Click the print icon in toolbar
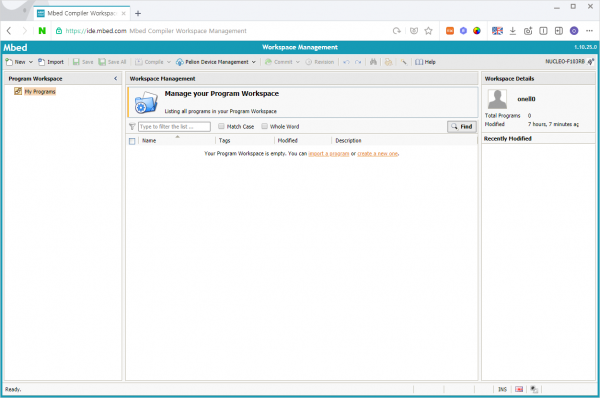Image resolution: width=600 pixels, height=398 pixels. [388, 62]
